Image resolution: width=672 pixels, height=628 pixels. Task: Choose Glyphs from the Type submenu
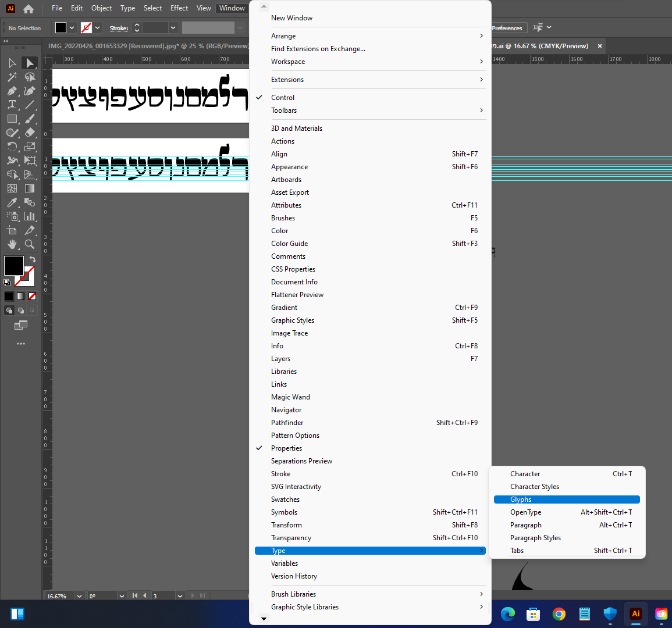(x=567, y=499)
